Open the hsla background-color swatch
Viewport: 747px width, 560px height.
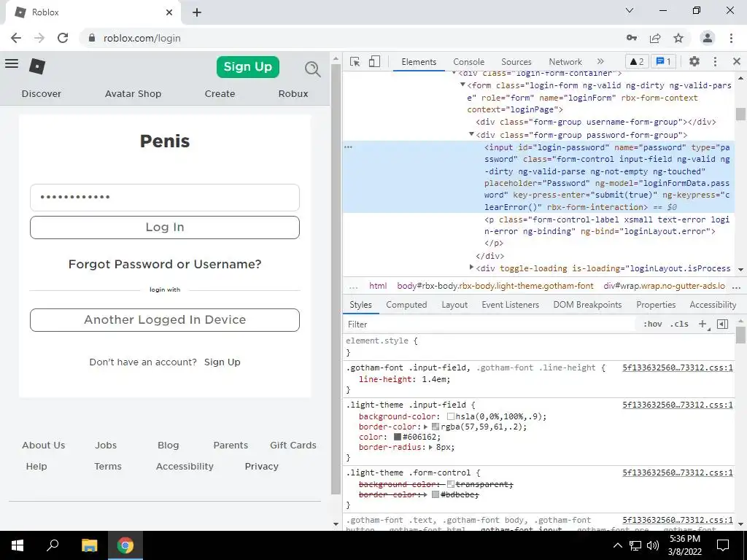(450, 416)
